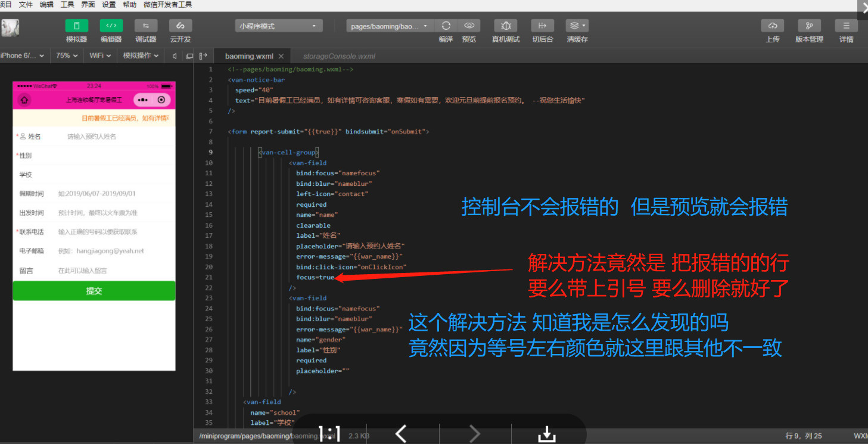Click the 1:1 actual size viewer button

pos(329,434)
